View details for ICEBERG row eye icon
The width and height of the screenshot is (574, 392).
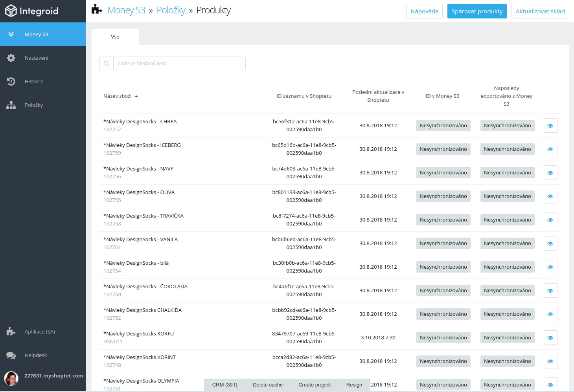coord(550,149)
